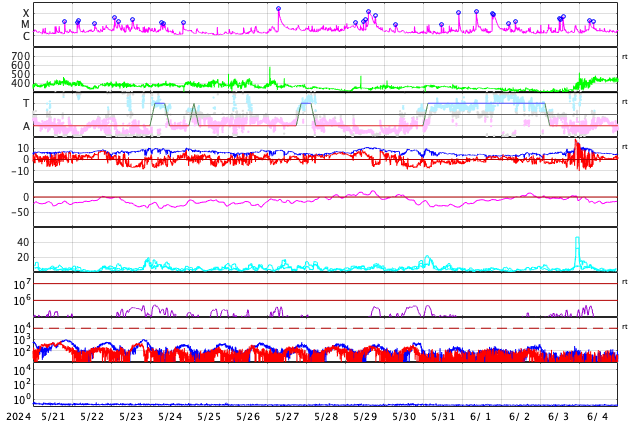Click the '5/23' date label
Screen dimensions: 634x424
(x=131, y=417)
